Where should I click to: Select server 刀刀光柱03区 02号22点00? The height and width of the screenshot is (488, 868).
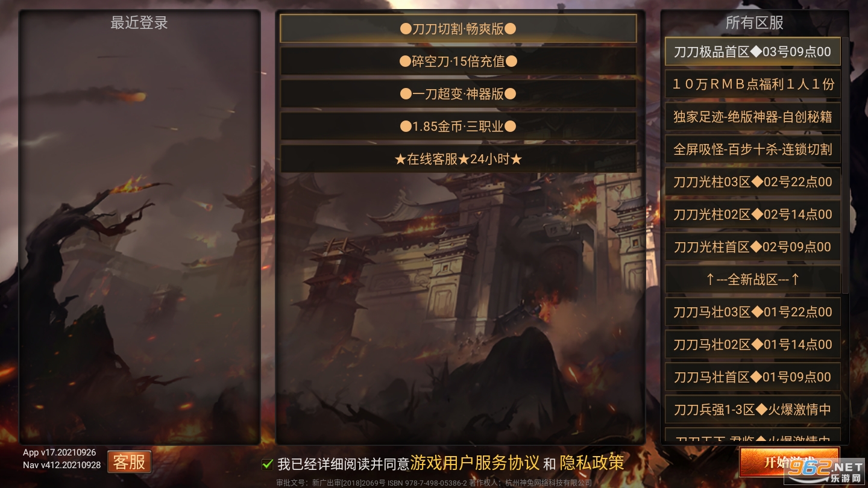point(752,181)
